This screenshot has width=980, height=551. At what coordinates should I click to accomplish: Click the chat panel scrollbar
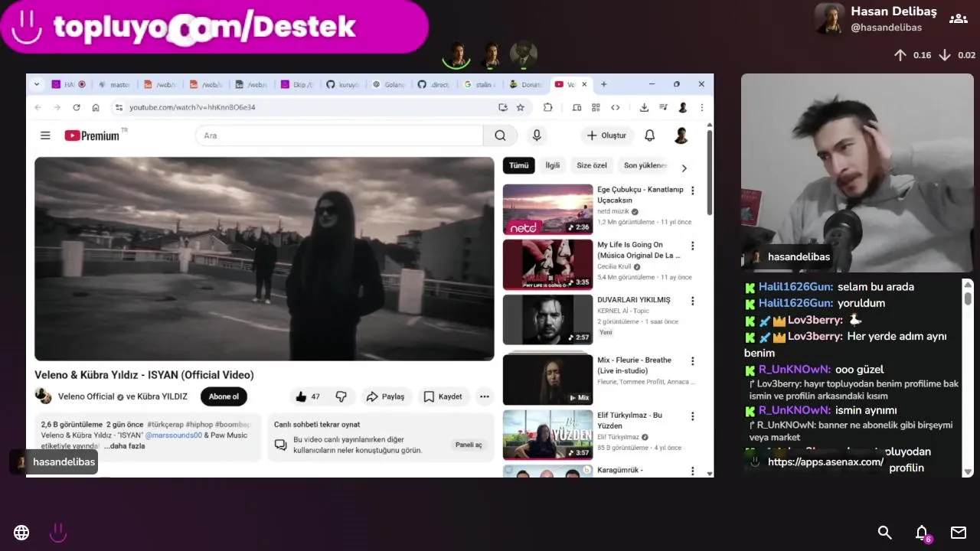point(968,377)
